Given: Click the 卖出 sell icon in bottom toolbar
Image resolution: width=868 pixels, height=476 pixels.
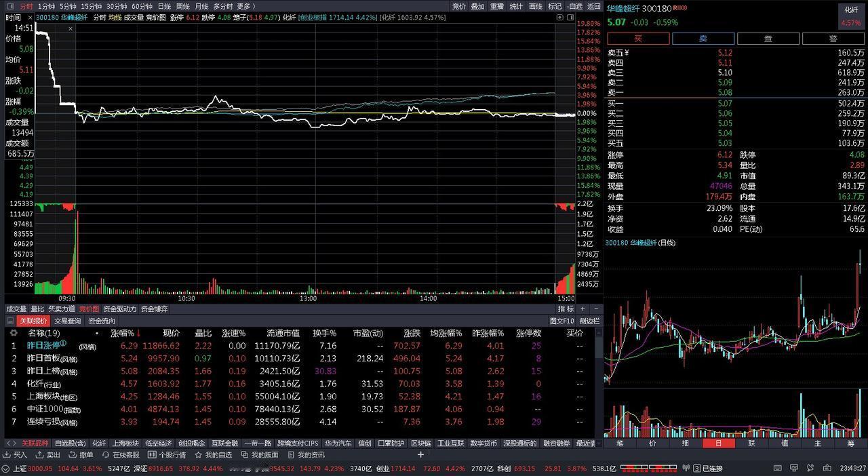Looking at the screenshot, I should point(47,455).
